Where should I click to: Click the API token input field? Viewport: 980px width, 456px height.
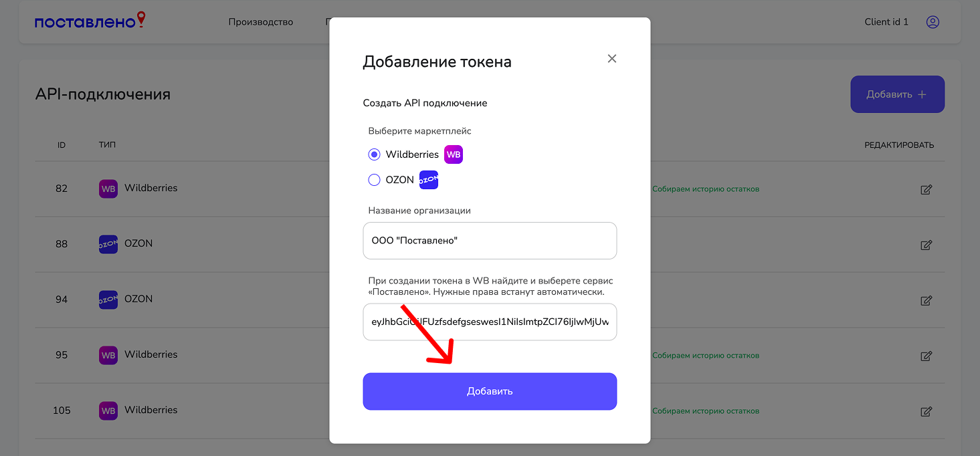coord(490,322)
